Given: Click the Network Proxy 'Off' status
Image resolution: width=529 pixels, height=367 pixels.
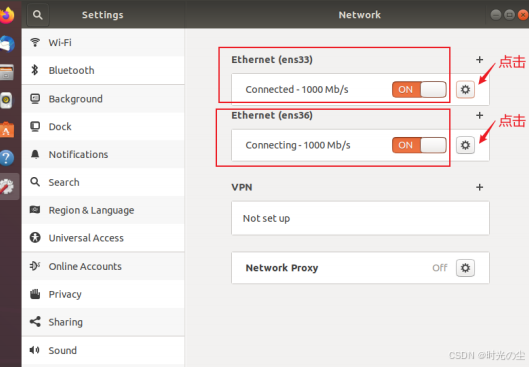Looking at the screenshot, I should coord(440,268).
